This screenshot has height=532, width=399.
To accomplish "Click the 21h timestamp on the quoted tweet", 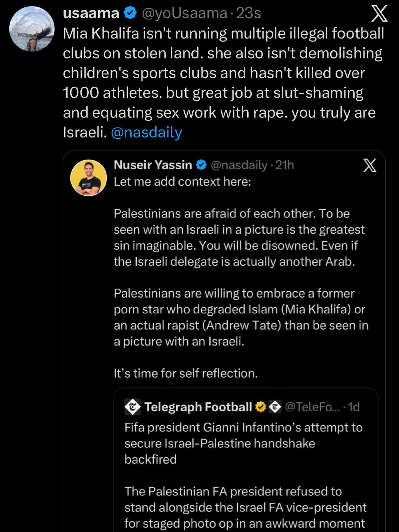I will coord(285,165).
